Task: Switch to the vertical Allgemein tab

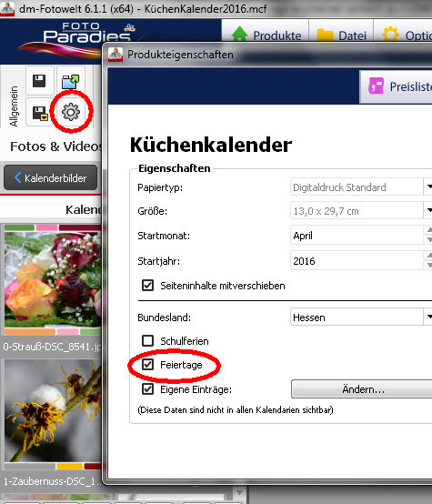Action: tap(14, 106)
